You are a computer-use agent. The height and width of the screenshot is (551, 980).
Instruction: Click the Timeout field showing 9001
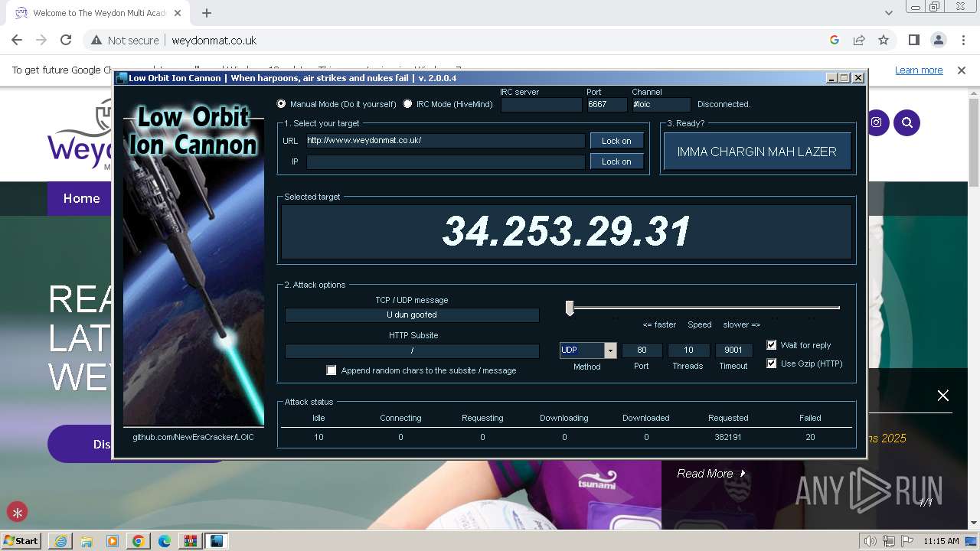coord(733,350)
